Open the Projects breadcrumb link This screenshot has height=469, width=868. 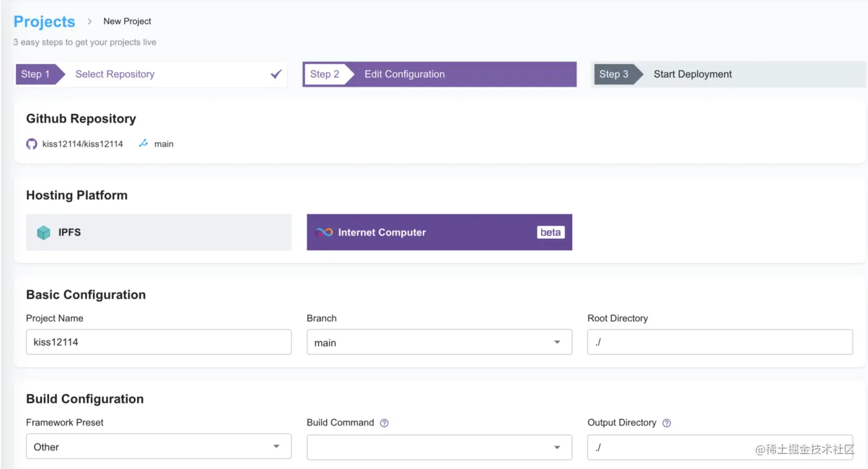[x=44, y=22]
